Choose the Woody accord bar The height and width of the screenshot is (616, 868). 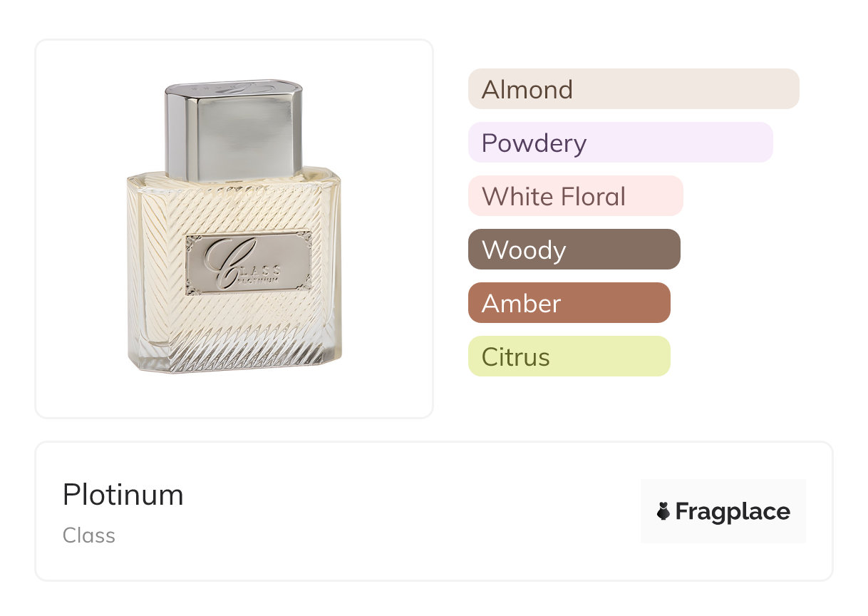pyautogui.click(x=574, y=250)
